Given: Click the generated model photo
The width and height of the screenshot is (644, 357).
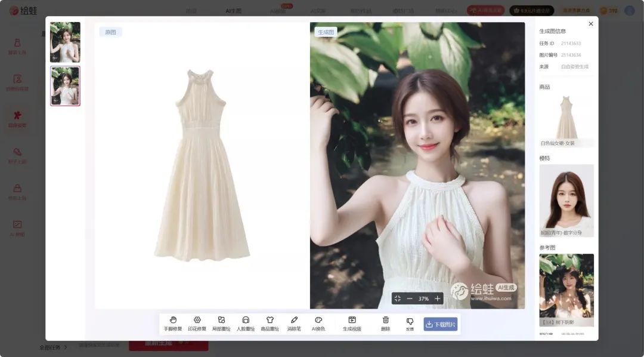Looking at the screenshot, I should [x=417, y=165].
